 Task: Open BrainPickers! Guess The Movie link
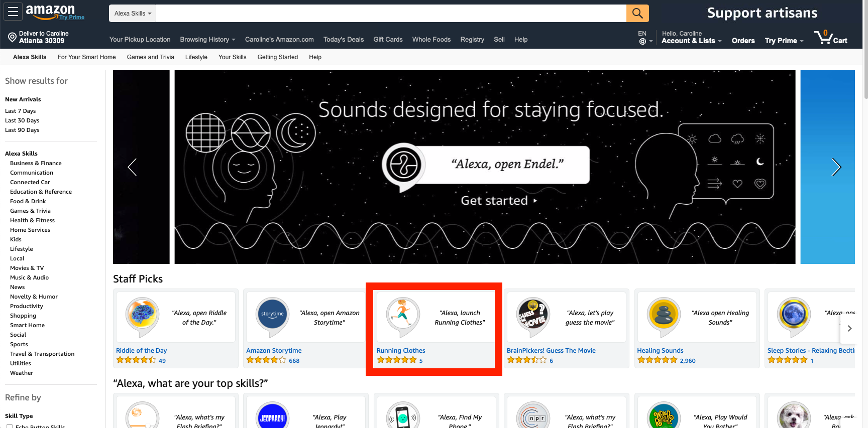pos(551,351)
